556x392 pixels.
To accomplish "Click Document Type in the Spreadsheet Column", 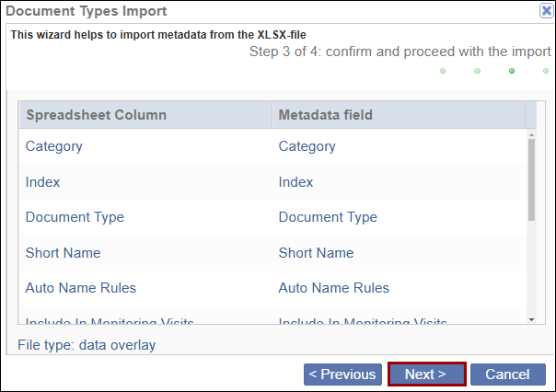I will click(x=75, y=217).
